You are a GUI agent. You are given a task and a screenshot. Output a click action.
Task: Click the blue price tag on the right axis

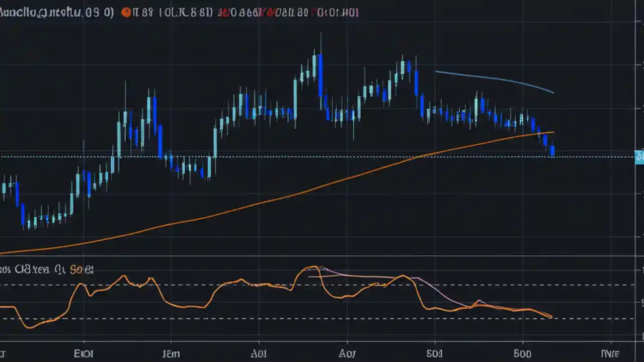[x=639, y=157]
